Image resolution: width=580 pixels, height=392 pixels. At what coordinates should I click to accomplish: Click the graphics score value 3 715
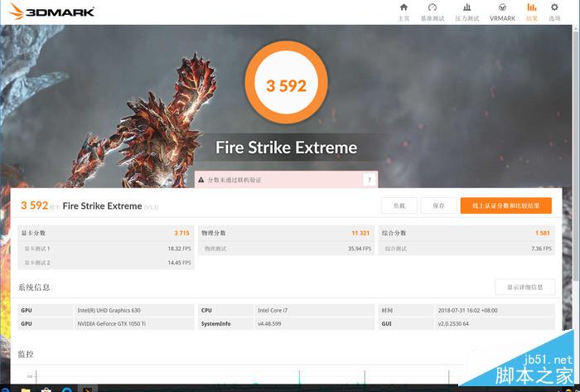coord(181,233)
